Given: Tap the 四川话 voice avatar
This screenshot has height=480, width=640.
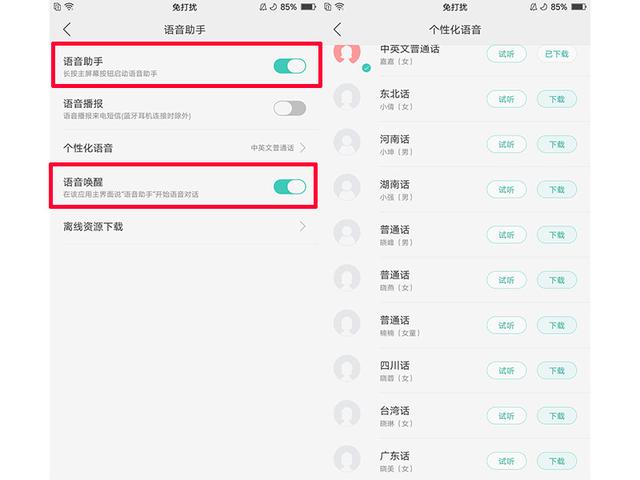Looking at the screenshot, I should [x=347, y=368].
